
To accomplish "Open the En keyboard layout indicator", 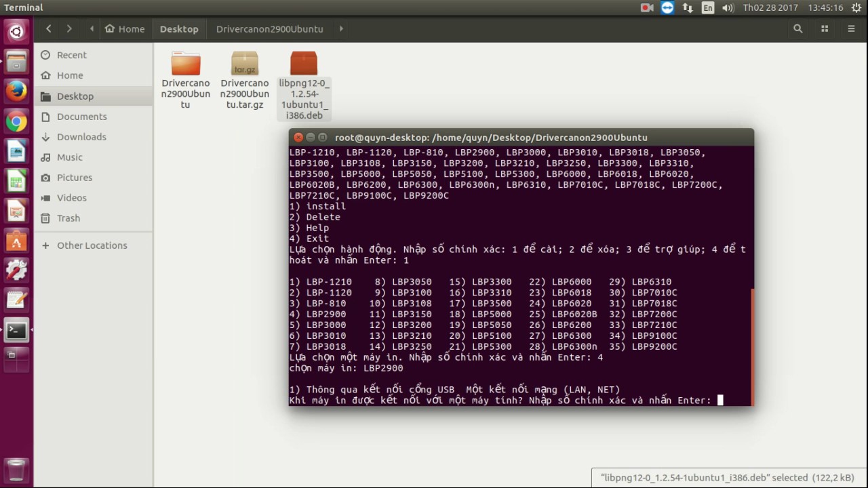I will point(708,7).
